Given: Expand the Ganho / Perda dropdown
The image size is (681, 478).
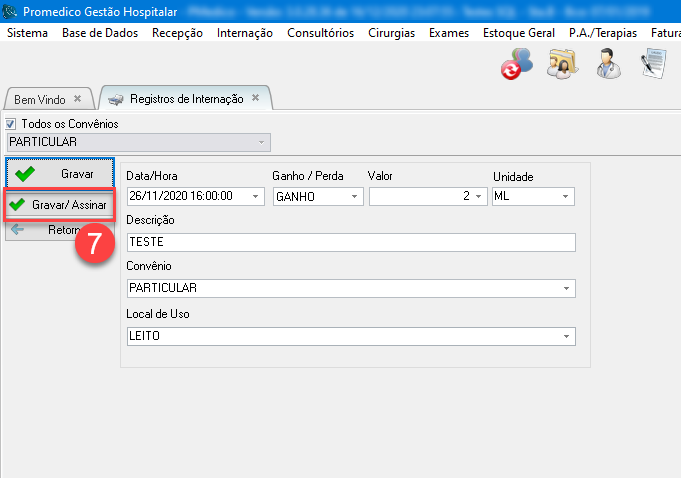Looking at the screenshot, I should [355, 197].
